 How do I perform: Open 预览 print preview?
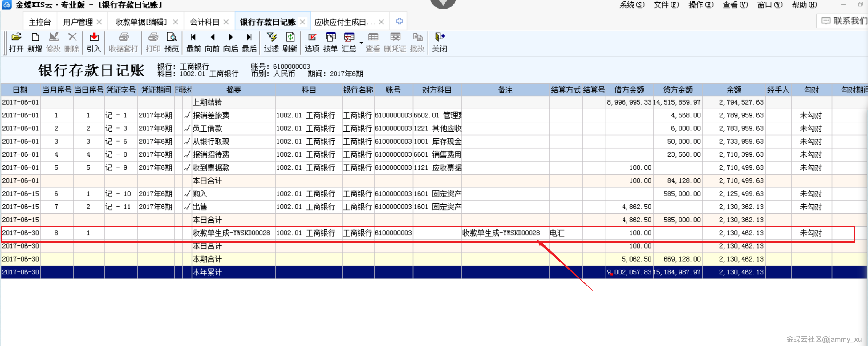click(172, 42)
